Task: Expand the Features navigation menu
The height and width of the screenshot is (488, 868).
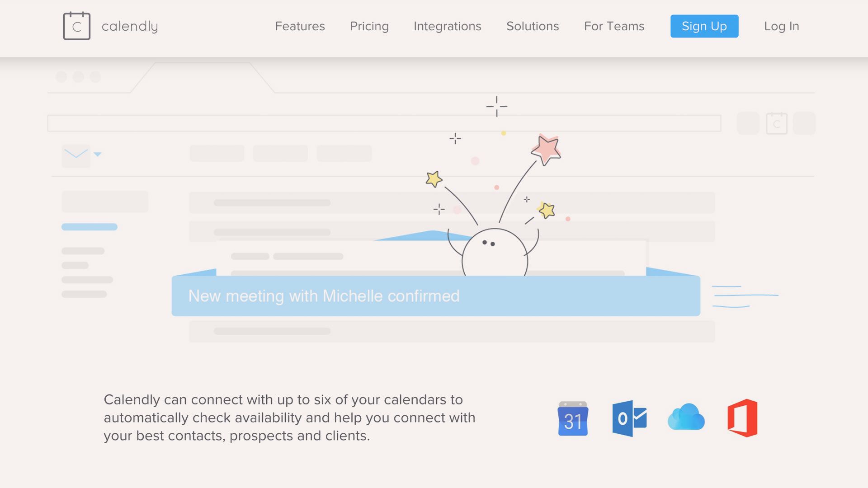Action: tap(299, 26)
